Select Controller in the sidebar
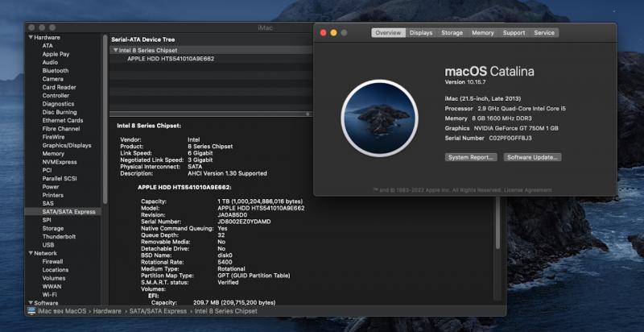The image size is (644, 332). tap(56, 95)
